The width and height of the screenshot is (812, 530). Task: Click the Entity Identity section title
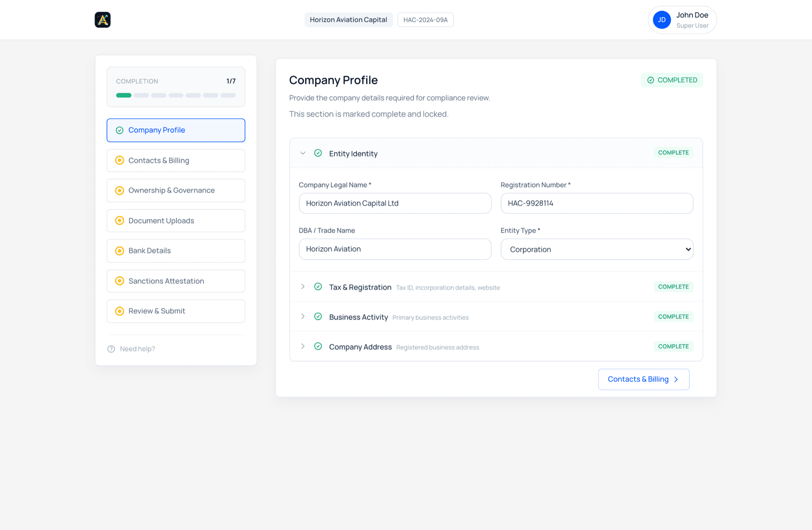click(353, 154)
